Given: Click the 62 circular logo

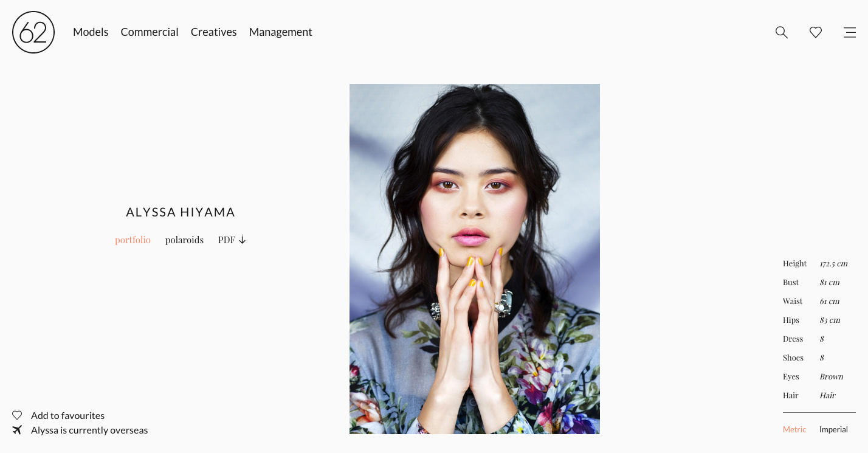Looking at the screenshot, I should pyautogui.click(x=33, y=32).
